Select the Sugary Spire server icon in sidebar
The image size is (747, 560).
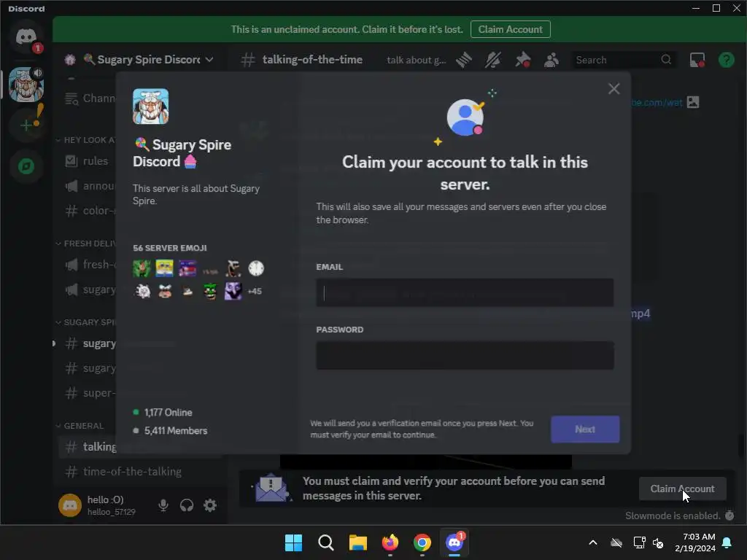click(26, 85)
